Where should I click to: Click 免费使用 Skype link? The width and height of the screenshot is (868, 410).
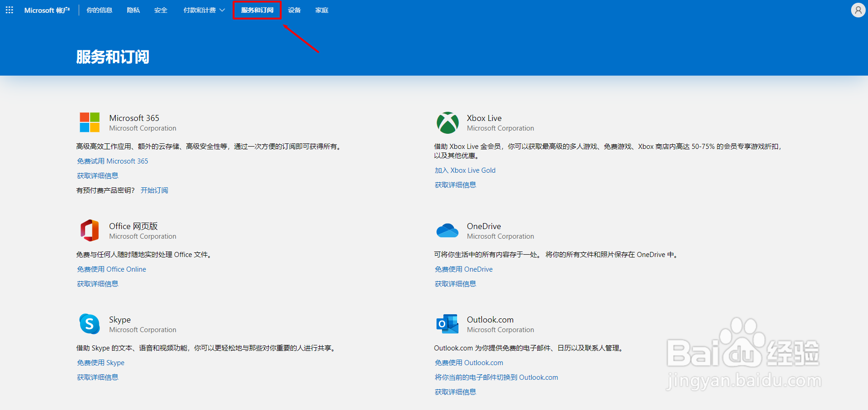(101, 363)
